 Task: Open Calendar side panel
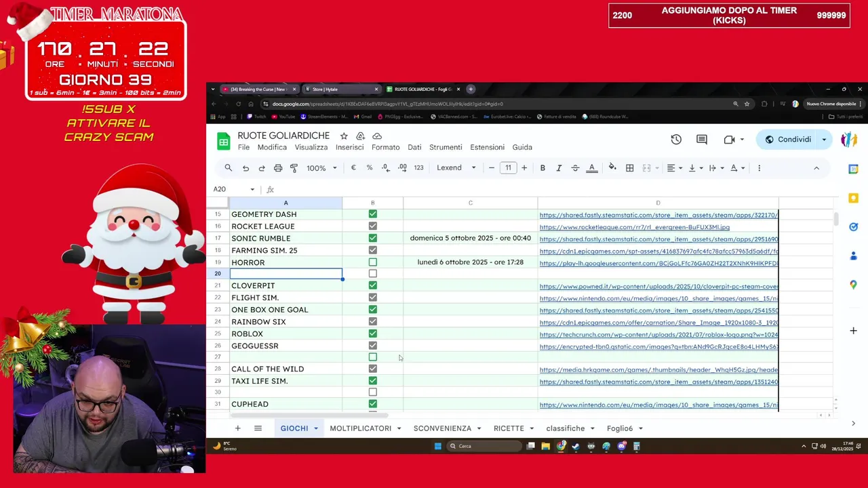tap(853, 169)
